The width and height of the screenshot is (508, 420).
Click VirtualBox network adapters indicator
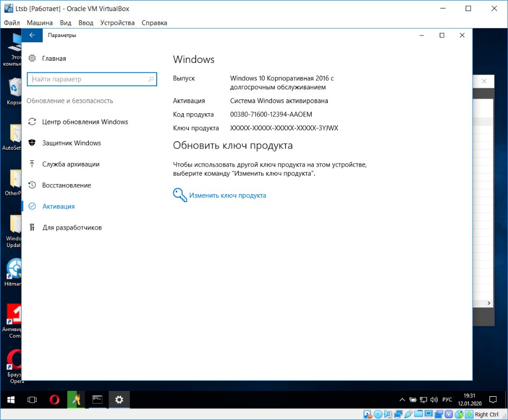398,414
